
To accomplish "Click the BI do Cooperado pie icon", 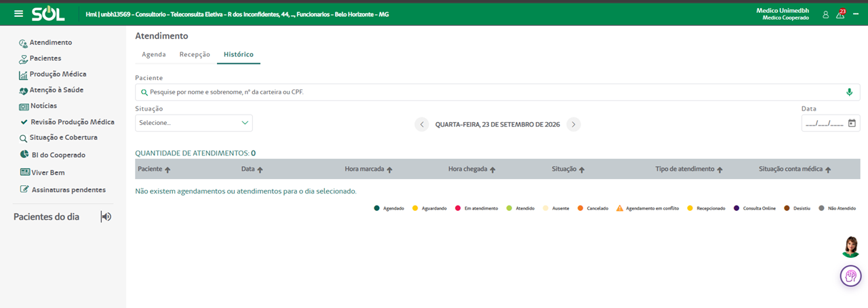I will (24, 155).
